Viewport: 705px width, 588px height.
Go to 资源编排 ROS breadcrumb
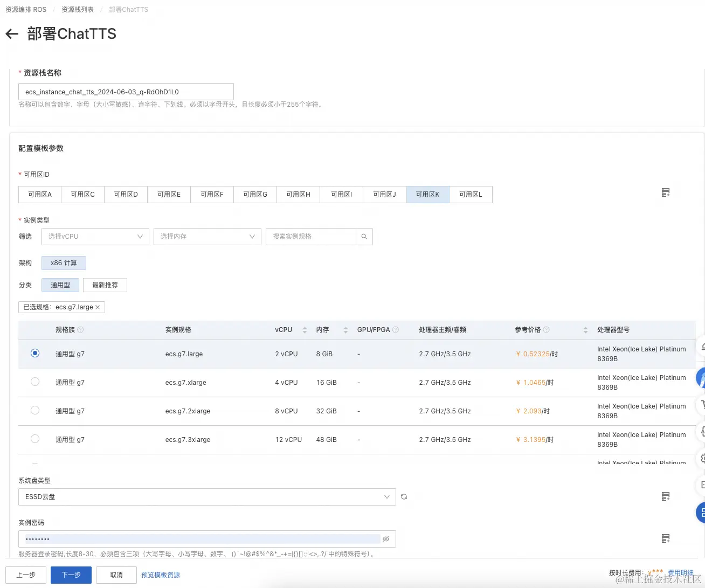click(x=26, y=10)
